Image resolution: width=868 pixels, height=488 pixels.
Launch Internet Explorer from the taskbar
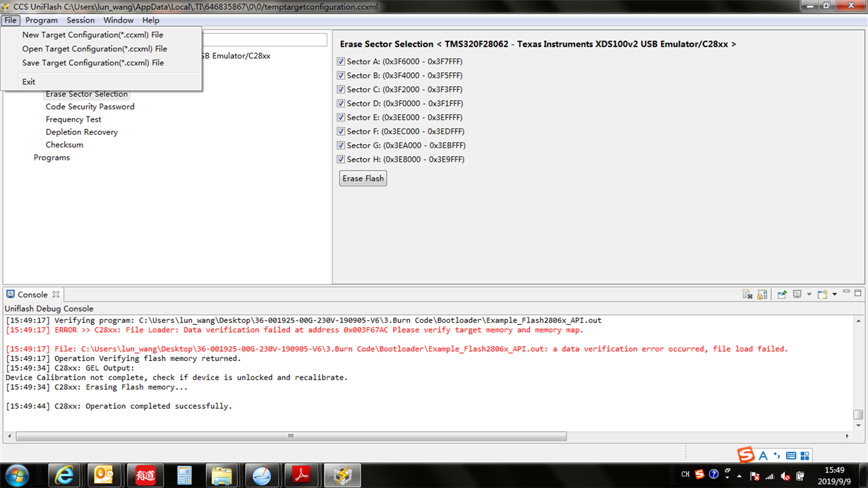tap(64, 475)
